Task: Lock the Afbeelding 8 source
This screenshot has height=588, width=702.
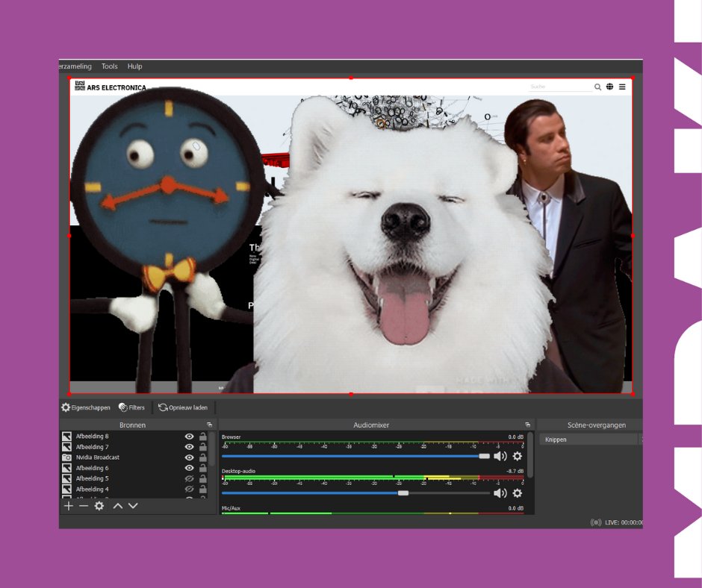Action: coord(203,437)
